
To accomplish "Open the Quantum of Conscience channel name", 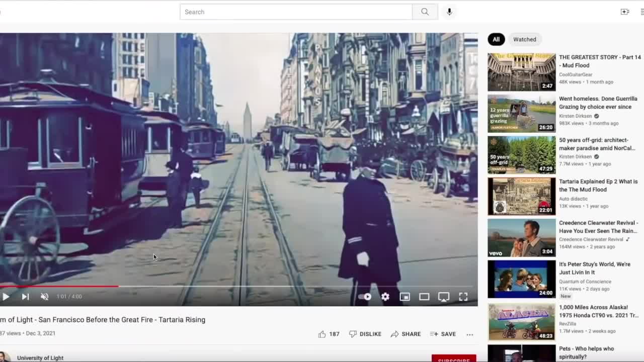I will coord(585,282).
